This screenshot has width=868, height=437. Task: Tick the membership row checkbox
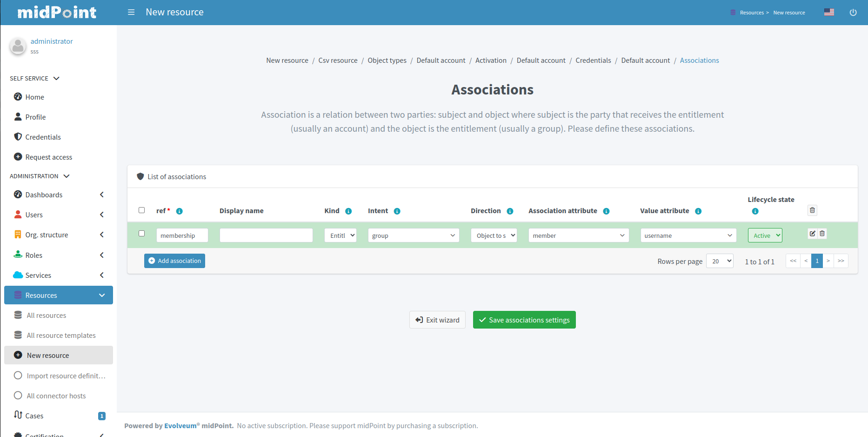click(x=142, y=234)
